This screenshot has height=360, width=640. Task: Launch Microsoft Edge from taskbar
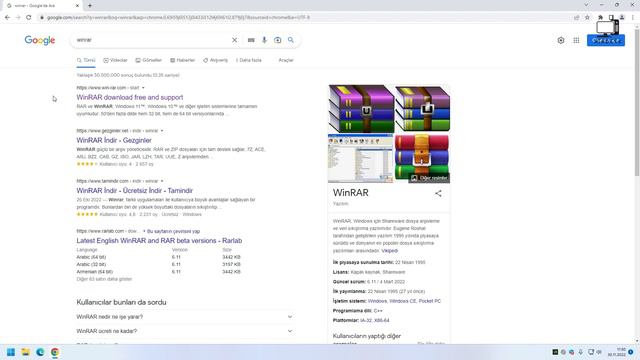pos(40,352)
